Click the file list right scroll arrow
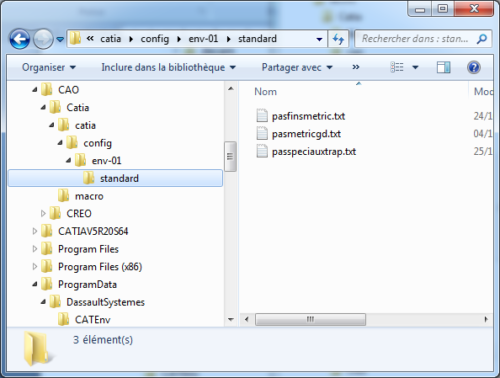This screenshot has width=500, height=378. (x=486, y=319)
